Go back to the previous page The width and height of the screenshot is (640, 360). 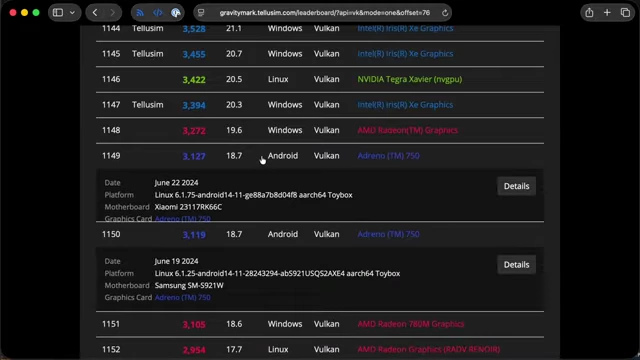pos(95,13)
